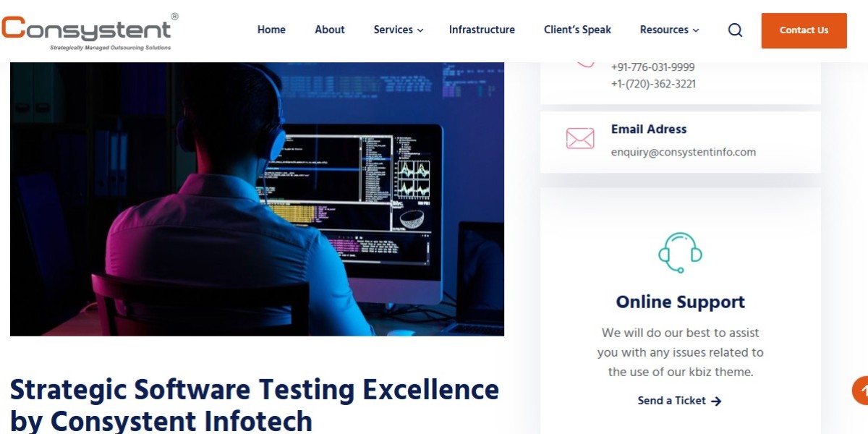Expand the Resources dropdown menu
The image size is (868, 434).
[x=670, y=30]
